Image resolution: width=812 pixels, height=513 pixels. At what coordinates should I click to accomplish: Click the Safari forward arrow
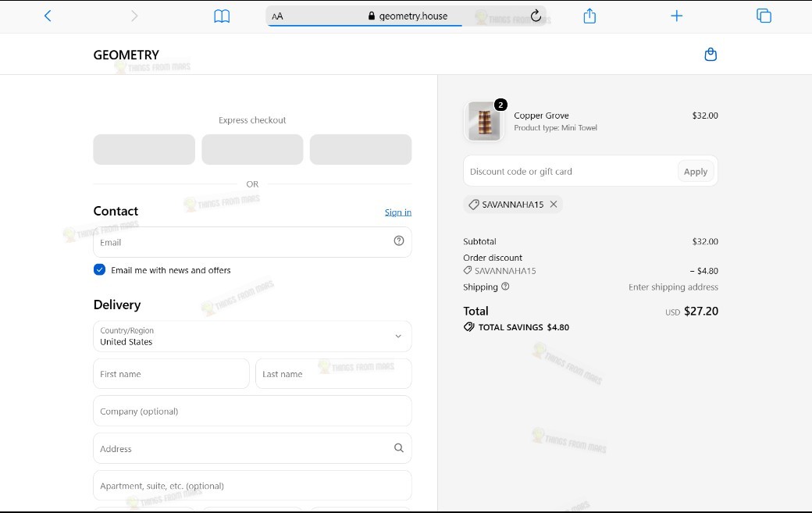[x=134, y=16]
